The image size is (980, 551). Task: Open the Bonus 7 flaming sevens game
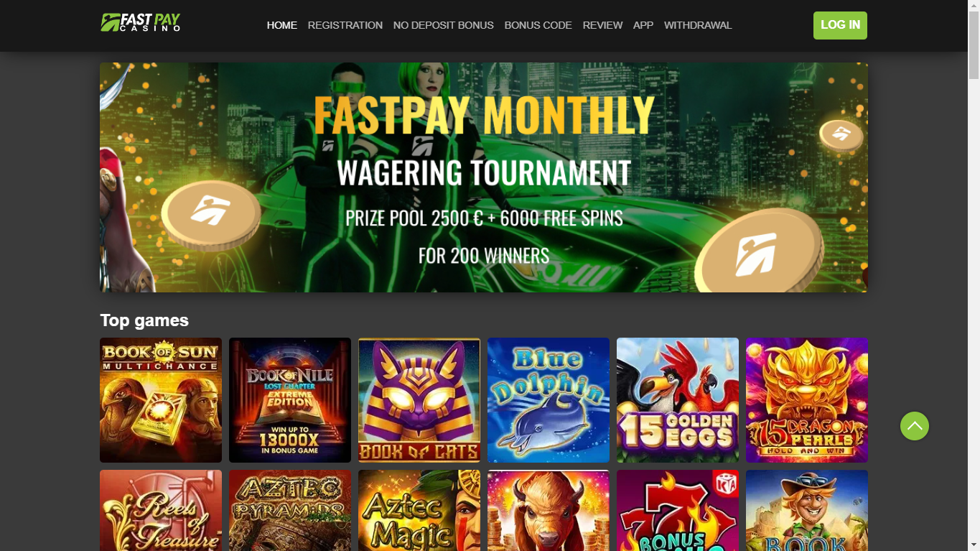pyautogui.click(x=678, y=510)
